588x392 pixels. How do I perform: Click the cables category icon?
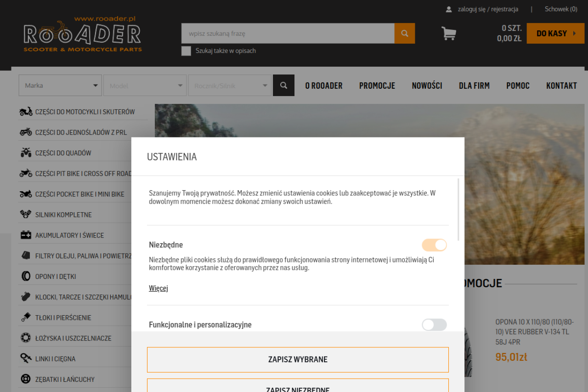click(x=26, y=358)
